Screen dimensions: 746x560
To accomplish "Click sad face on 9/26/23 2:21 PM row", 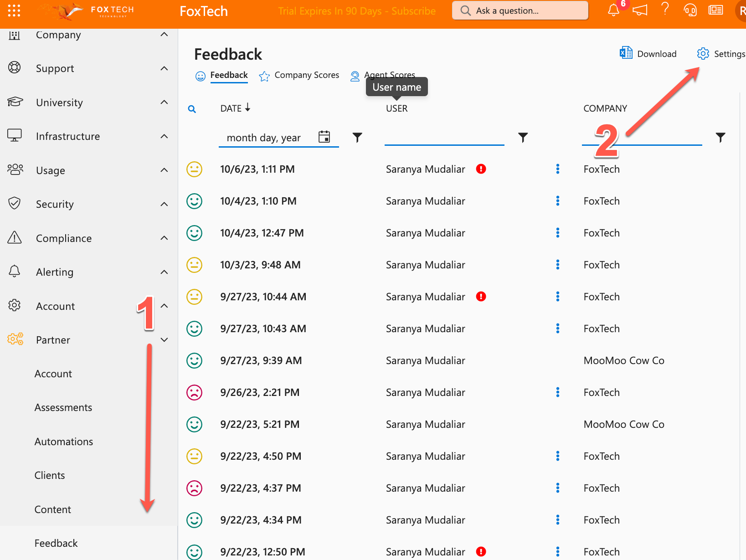I will pos(194,392).
